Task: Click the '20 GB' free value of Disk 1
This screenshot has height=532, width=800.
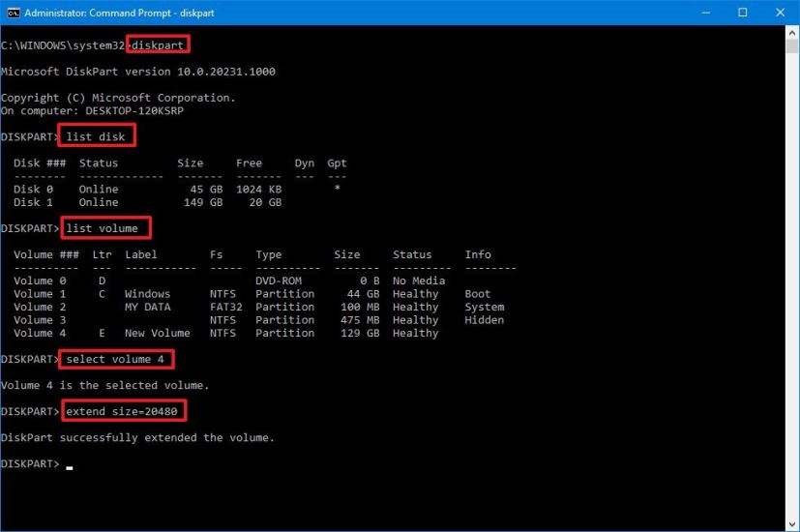Action: tap(265, 202)
